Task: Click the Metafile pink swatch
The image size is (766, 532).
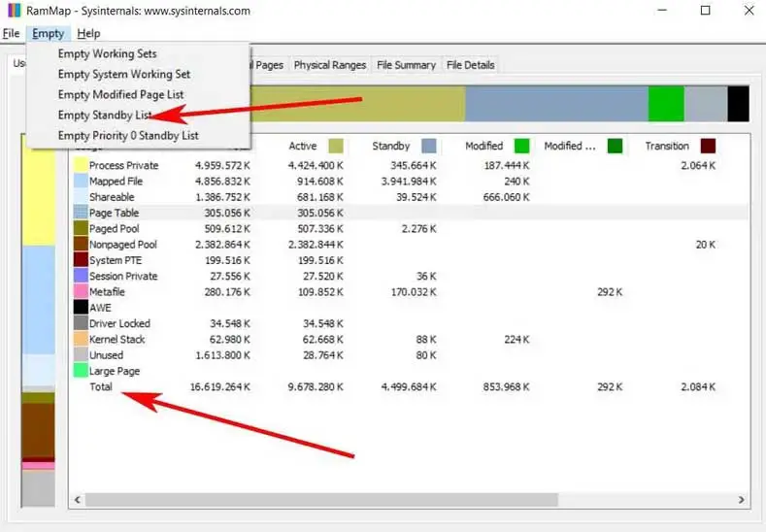Action: pos(81,291)
